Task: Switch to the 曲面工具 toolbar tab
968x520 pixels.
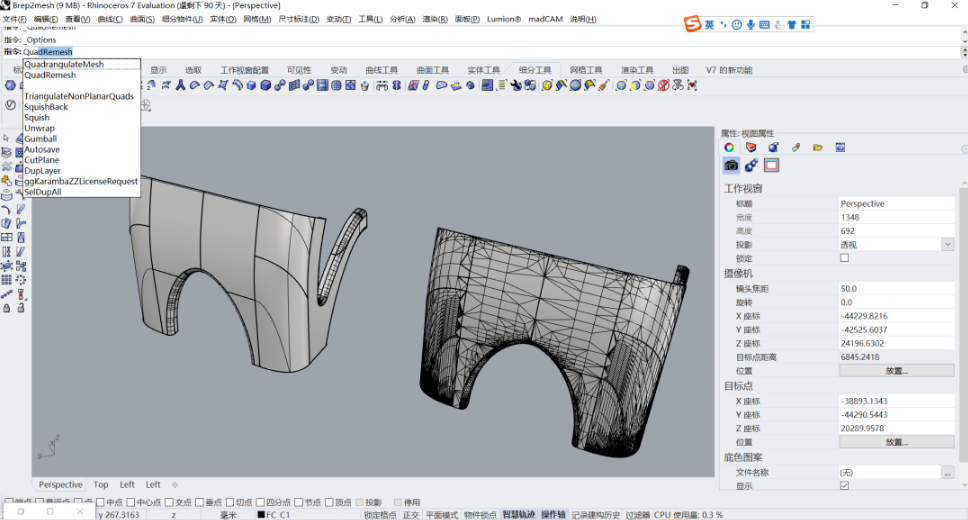Action: coord(433,70)
